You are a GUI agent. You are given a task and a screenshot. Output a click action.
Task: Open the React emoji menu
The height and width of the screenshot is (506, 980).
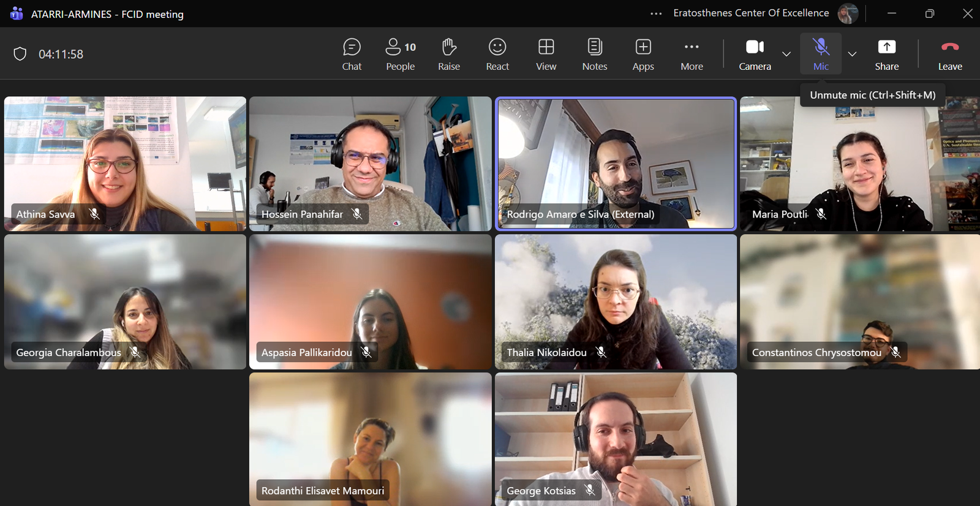coord(497,54)
